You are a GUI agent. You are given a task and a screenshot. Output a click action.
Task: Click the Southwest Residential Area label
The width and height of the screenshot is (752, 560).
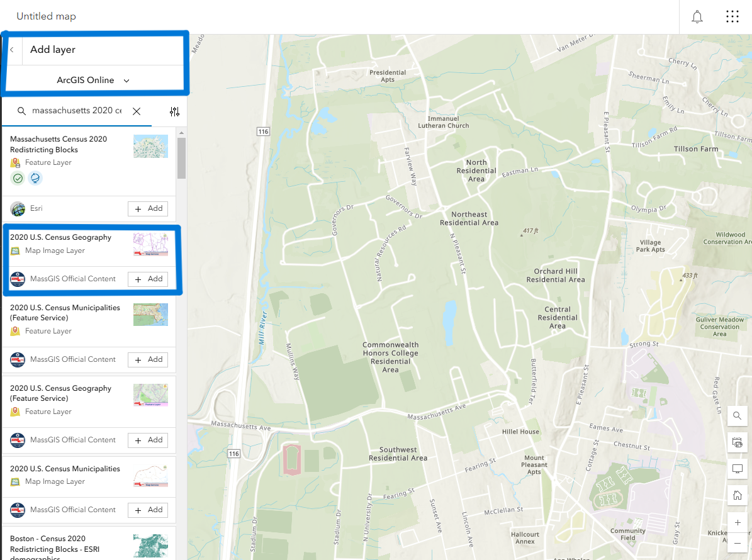pos(398,454)
